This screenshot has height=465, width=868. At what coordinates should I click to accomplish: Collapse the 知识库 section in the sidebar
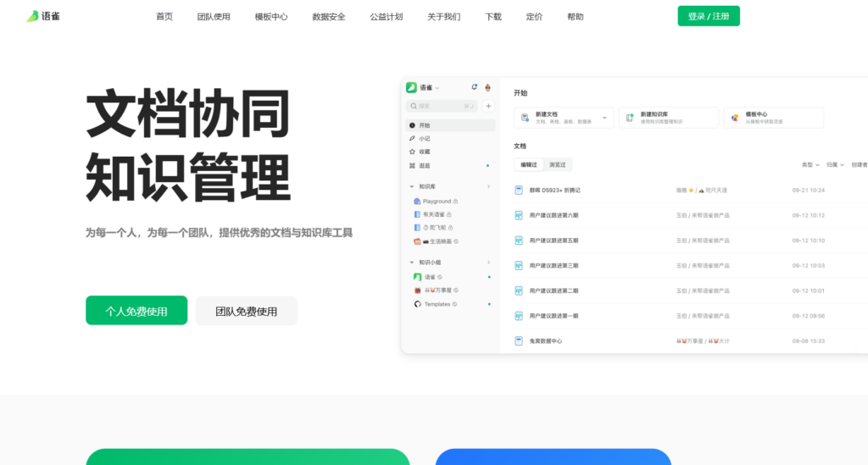tap(412, 186)
